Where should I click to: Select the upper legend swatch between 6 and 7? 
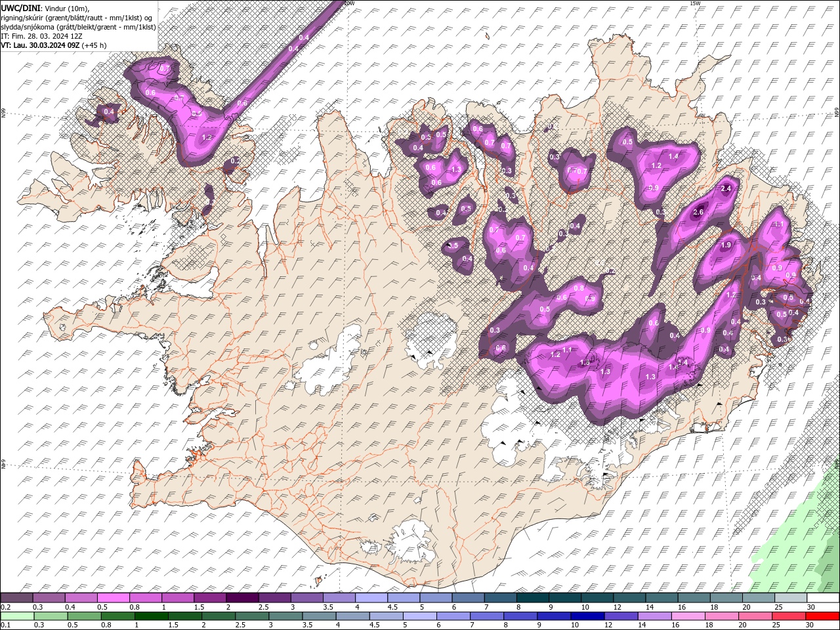[x=468, y=598]
